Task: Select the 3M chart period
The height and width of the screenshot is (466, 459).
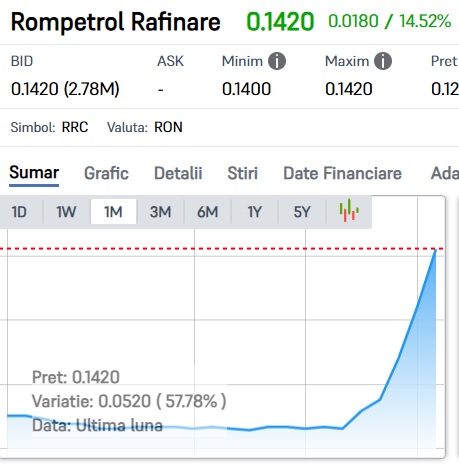Action: coord(160,212)
